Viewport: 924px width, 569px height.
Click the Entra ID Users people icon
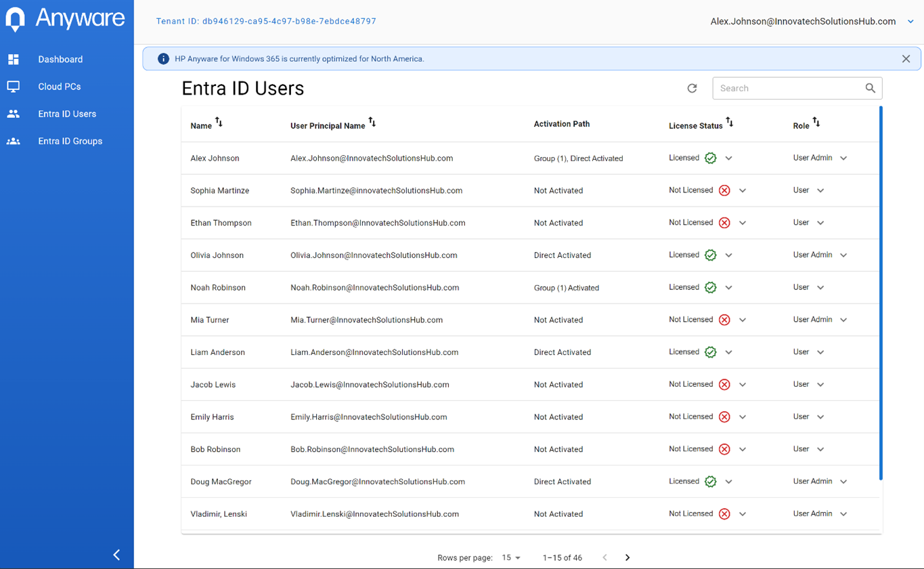click(x=14, y=114)
